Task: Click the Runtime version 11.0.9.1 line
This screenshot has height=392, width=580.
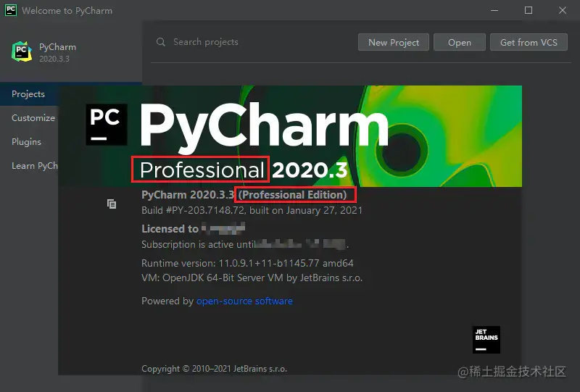Action: (x=247, y=263)
